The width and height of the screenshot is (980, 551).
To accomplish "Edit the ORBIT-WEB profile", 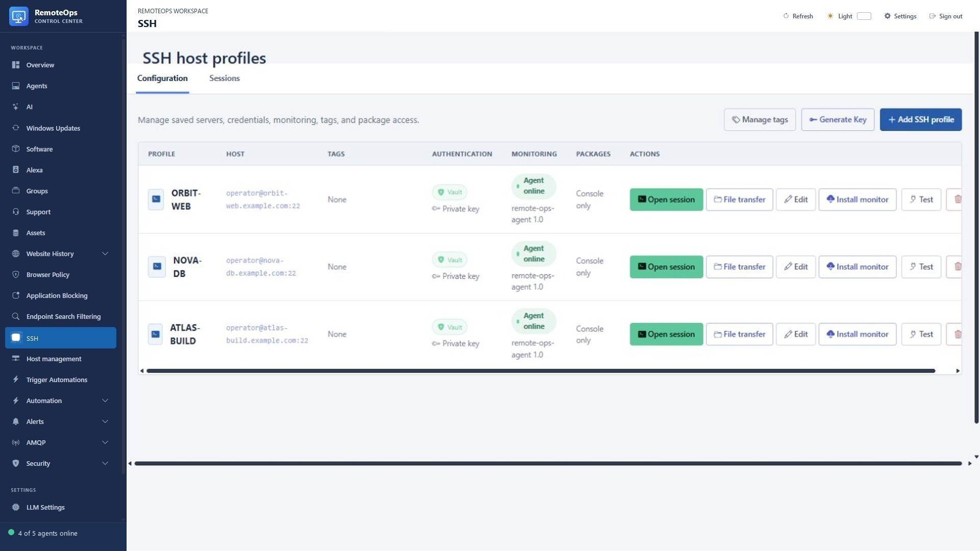I will point(796,199).
